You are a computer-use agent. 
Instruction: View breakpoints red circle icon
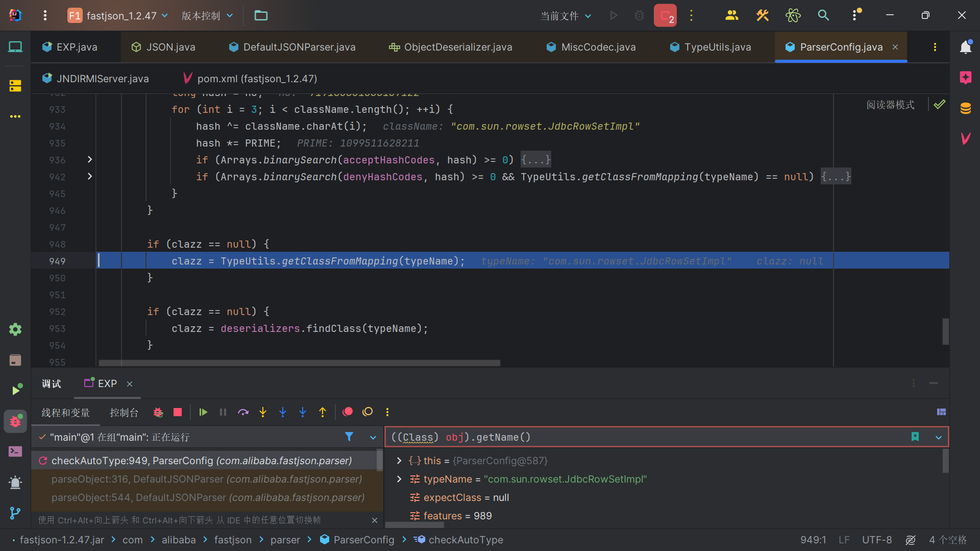tap(348, 412)
